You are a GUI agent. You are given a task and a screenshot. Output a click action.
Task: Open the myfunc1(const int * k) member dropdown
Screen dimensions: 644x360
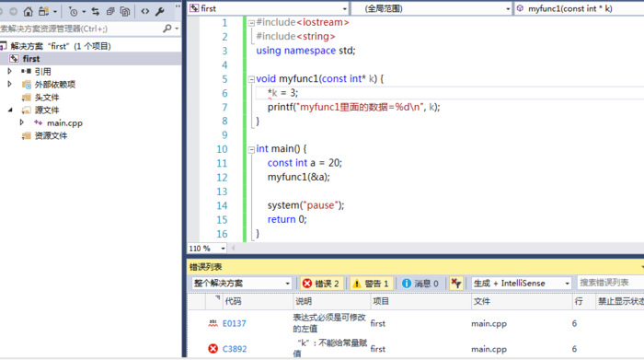pos(579,8)
